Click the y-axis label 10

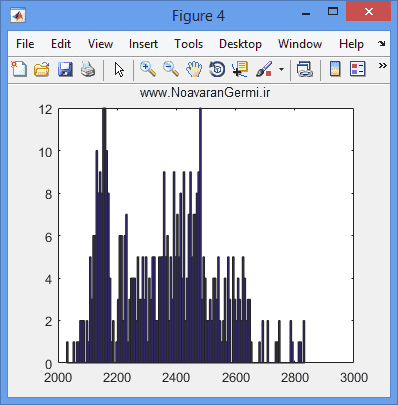tap(45, 152)
